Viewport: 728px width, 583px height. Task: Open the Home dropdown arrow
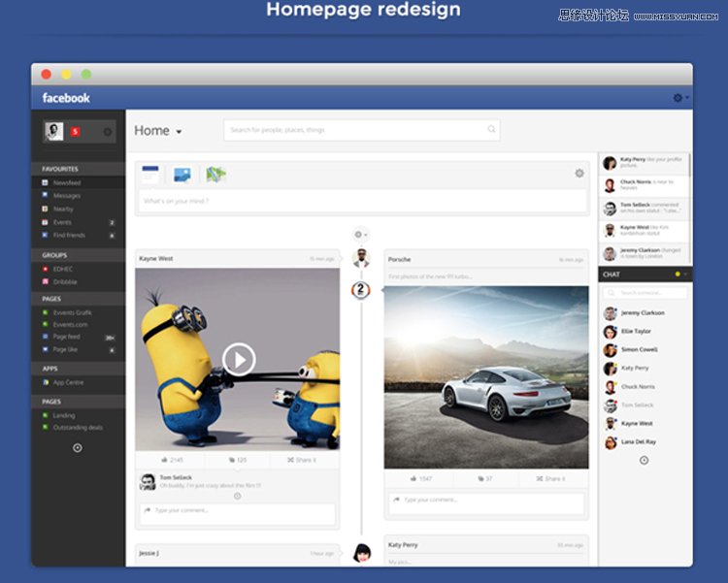[x=179, y=132]
